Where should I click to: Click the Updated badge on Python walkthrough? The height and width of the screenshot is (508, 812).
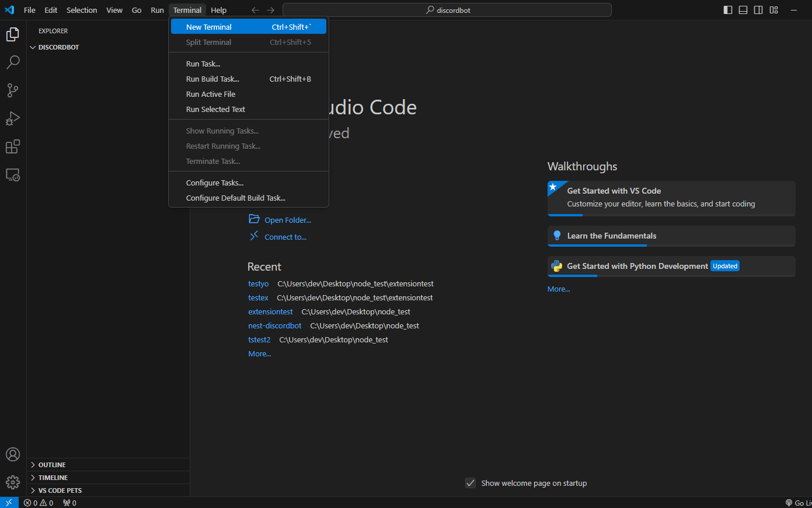pos(725,266)
